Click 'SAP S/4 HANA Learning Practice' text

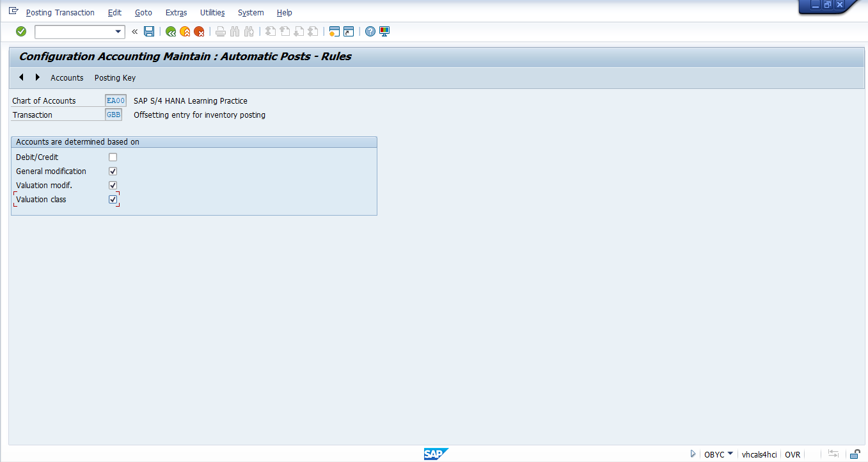191,101
